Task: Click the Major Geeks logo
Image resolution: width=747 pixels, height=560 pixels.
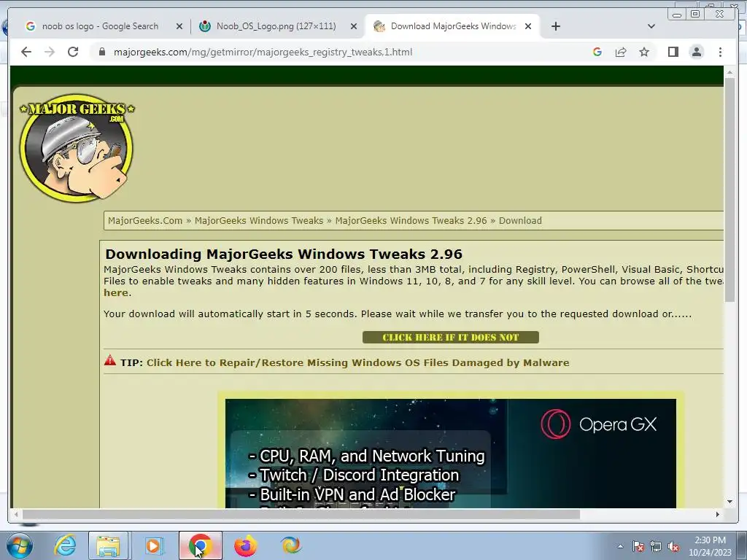Action: (x=77, y=147)
